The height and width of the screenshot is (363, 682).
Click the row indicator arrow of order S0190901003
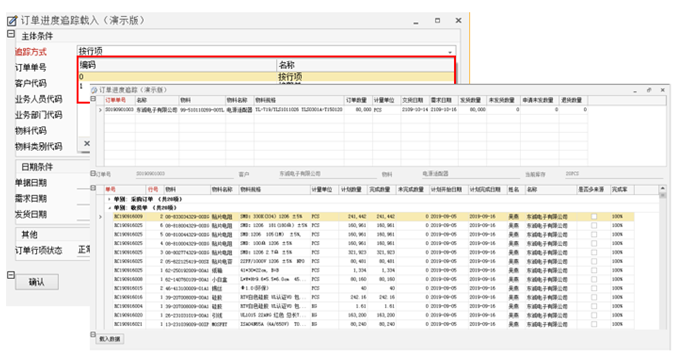tap(100, 110)
